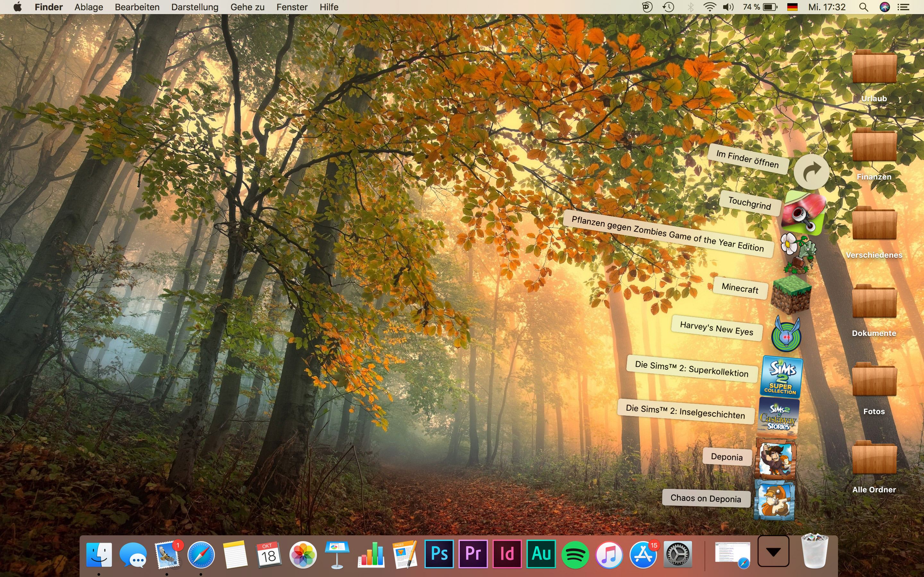The image size is (924, 577).
Task: Launch Premiere Pro from the dock
Action: click(473, 554)
